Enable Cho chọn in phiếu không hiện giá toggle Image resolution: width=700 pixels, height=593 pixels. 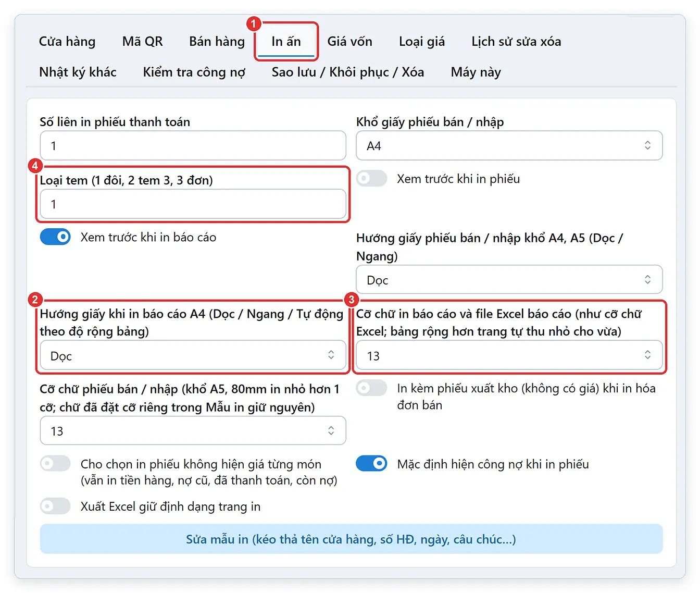point(55,463)
